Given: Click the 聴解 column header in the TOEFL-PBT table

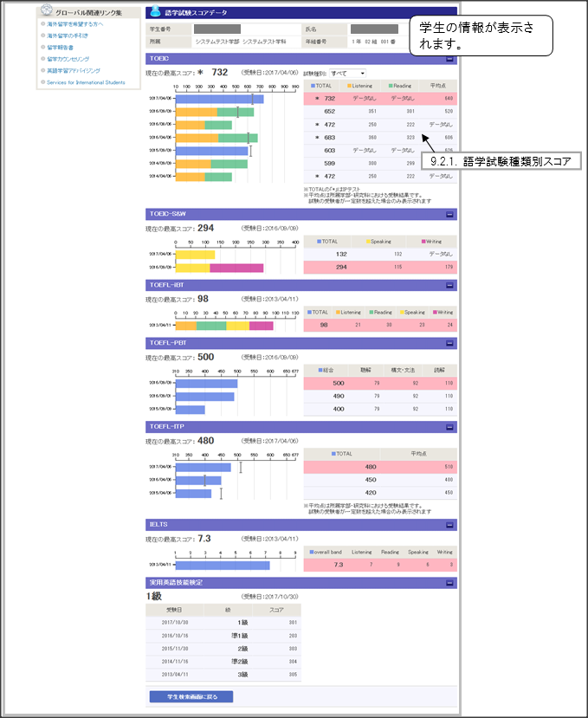Looking at the screenshot, I should [x=365, y=370].
